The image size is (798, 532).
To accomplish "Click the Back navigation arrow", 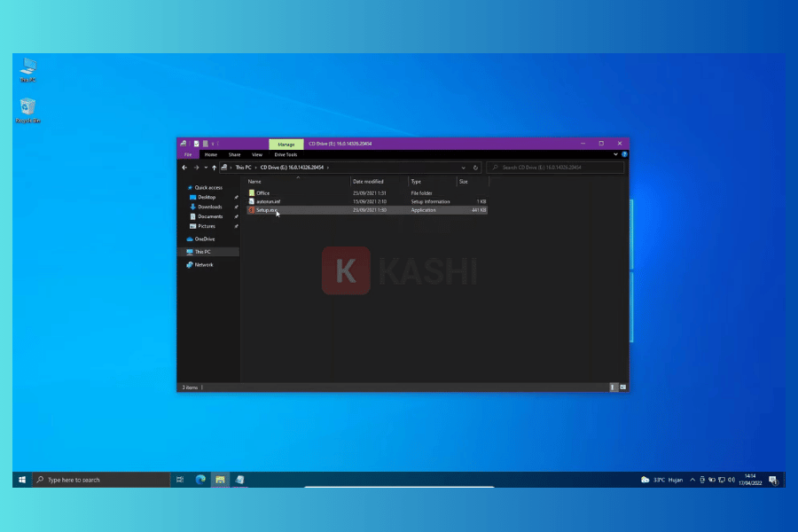I will 184,167.
